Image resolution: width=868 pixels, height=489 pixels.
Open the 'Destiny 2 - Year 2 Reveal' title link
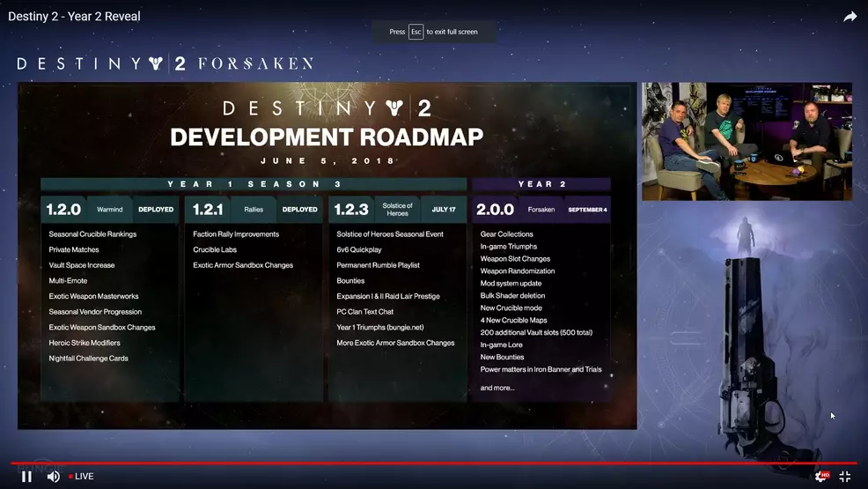point(74,16)
